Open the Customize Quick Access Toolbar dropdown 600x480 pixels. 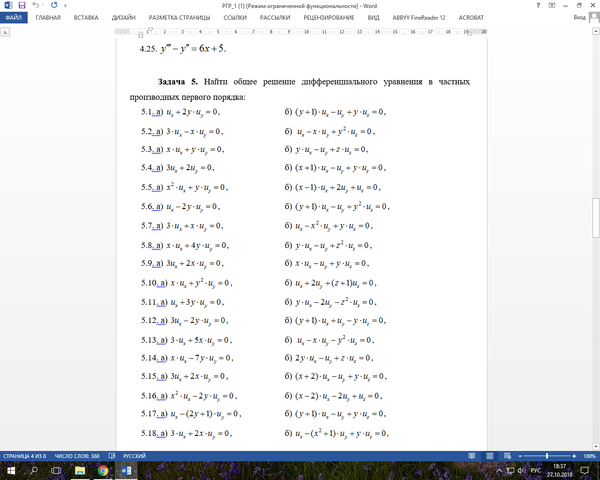pos(66,5)
